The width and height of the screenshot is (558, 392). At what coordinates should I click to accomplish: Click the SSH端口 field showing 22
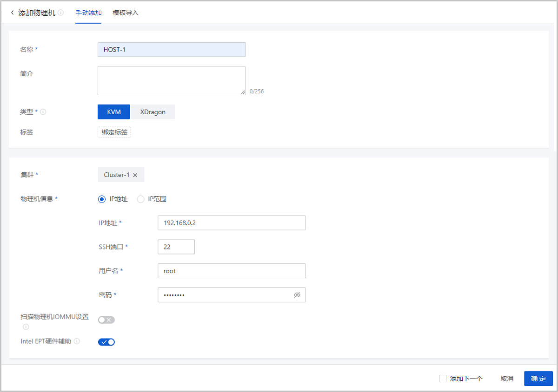176,247
